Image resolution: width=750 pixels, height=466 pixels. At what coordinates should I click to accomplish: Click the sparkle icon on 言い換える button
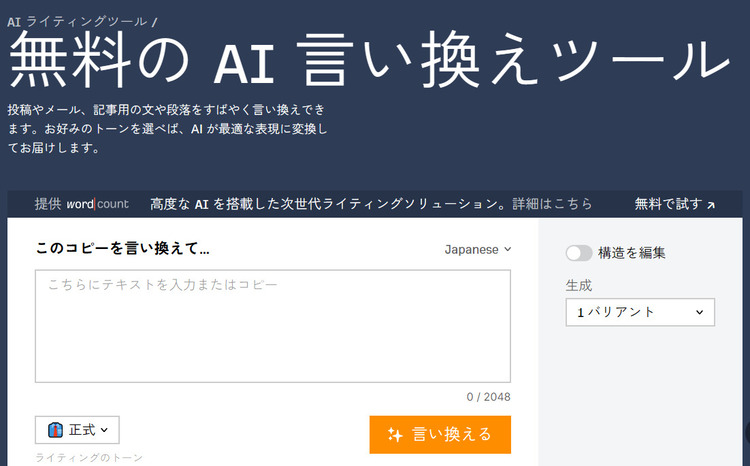point(395,434)
